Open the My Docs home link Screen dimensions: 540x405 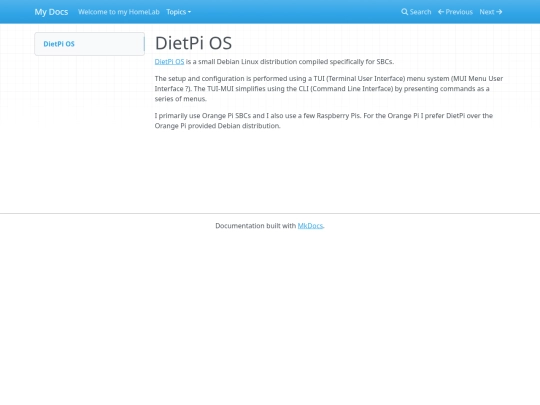(51, 12)
